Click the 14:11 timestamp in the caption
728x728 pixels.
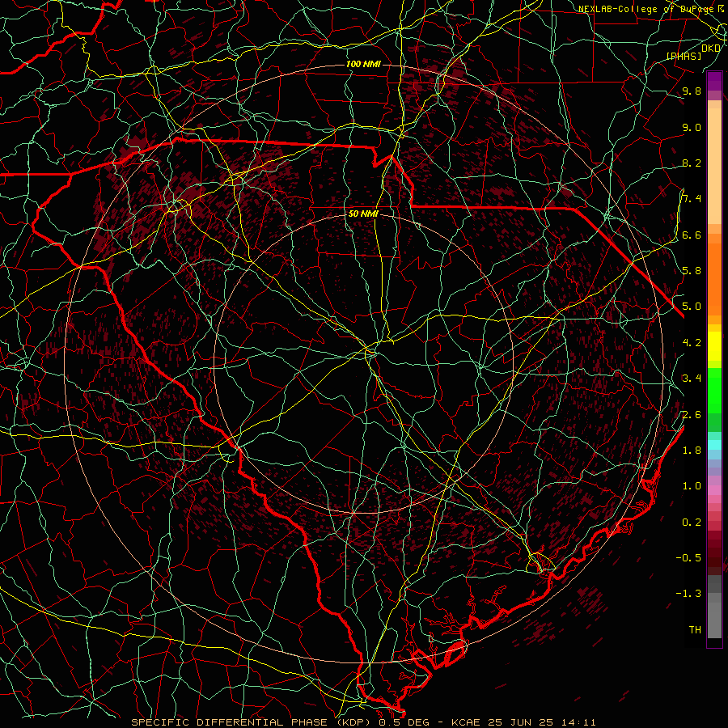pyautogui.click(x=577, y=722)
